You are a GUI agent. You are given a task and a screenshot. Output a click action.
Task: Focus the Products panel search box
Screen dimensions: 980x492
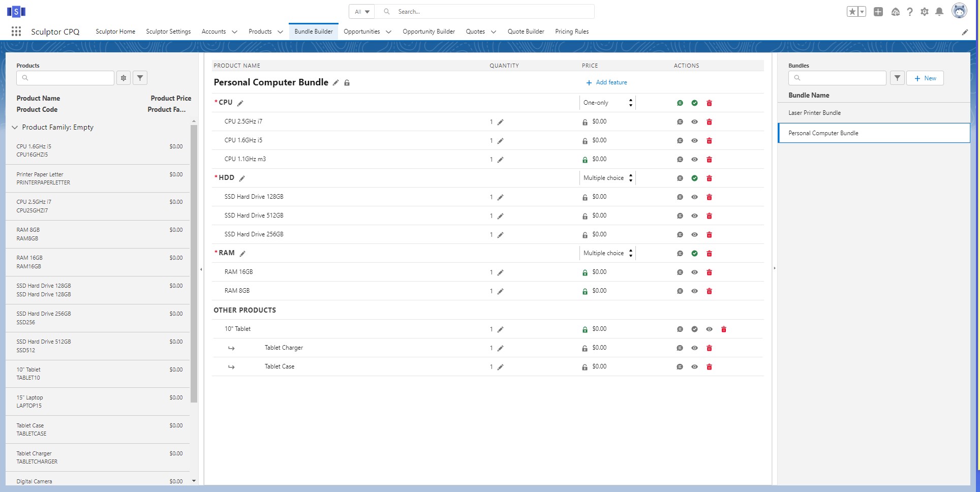[65, 78]
